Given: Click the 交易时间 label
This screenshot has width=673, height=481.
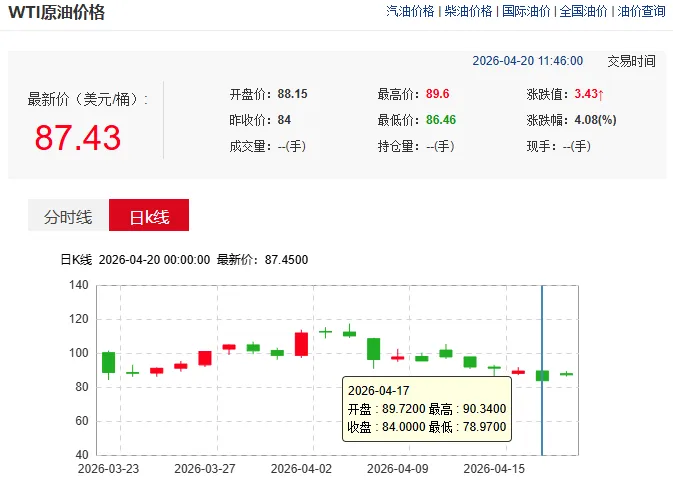Looking at the screenshot, I should click(631, 61).
